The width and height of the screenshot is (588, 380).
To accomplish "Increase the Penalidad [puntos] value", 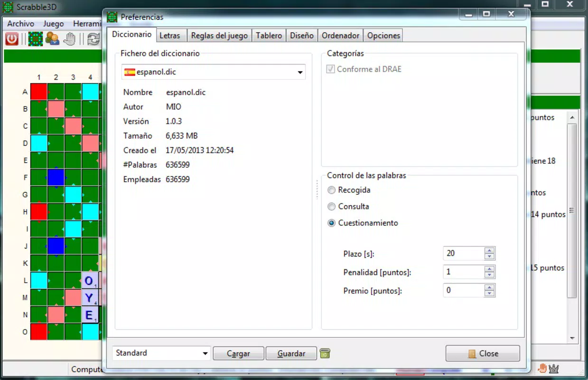I will [490, 268].
